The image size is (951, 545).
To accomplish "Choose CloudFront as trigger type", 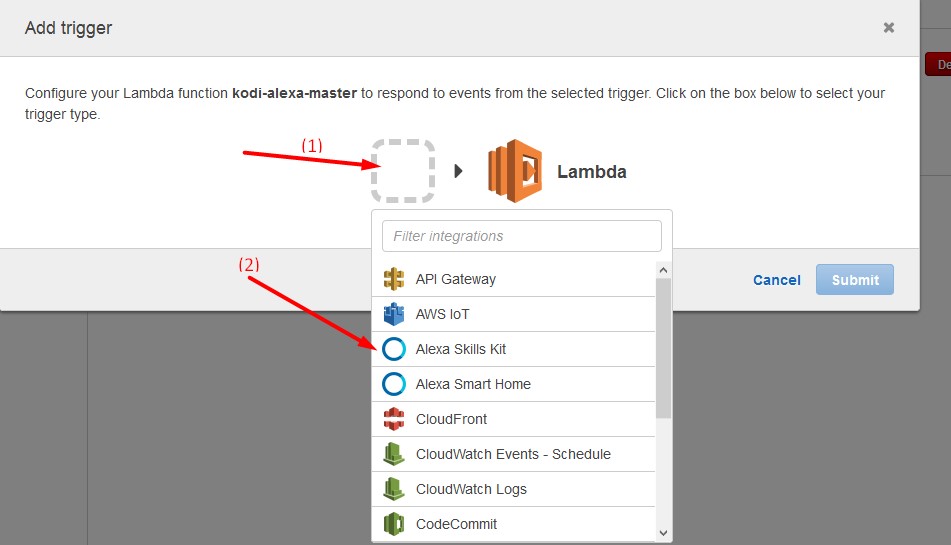I will (514, 419).
